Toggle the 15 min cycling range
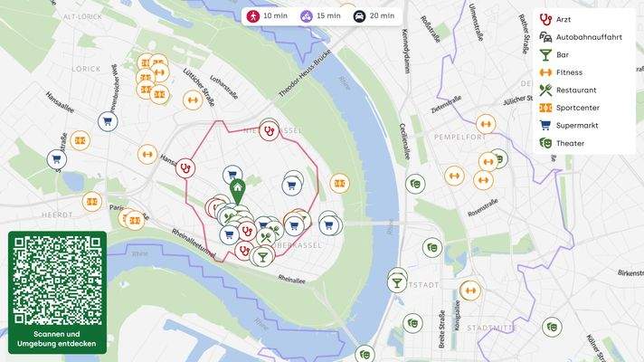 pyautogui.click(x=320, y=16)
